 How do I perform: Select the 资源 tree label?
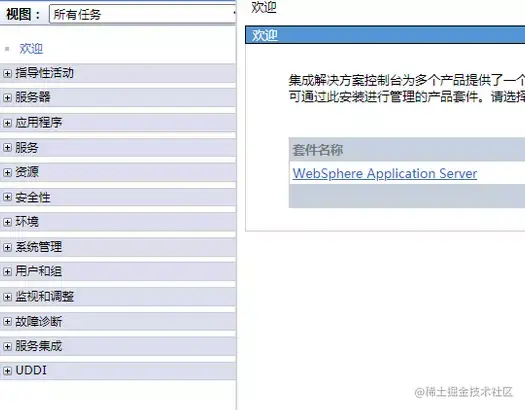27,172
